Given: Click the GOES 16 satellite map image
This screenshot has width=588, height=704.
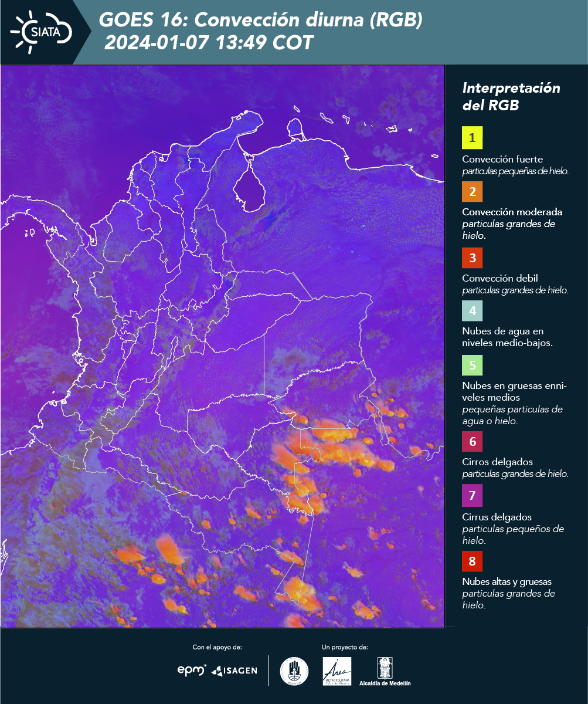Looking at the screenshot, I should pos(222,346).
